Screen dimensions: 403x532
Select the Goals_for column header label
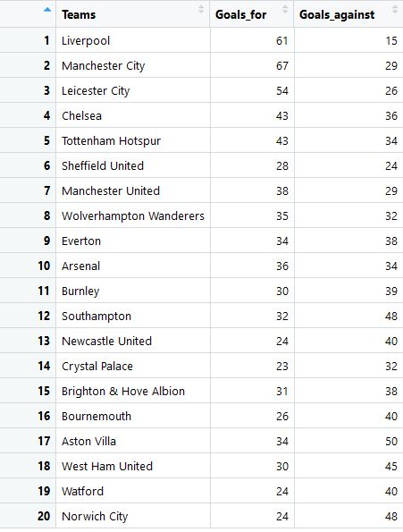click(x=240, y=14)
